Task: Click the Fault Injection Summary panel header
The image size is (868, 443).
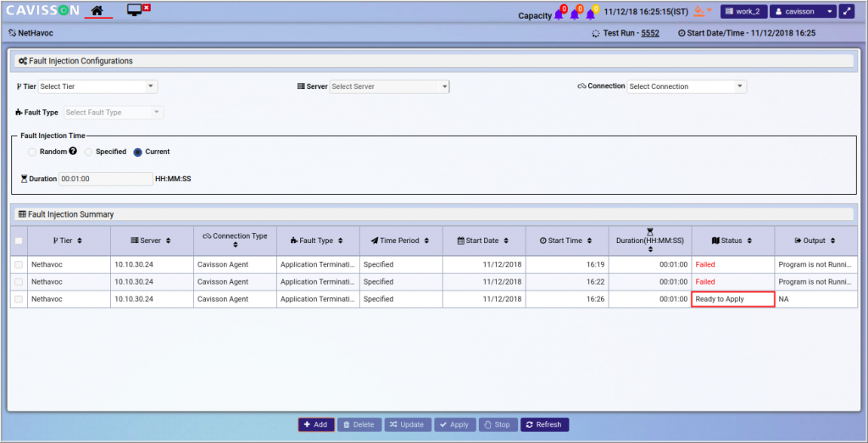Action: point(434,214)
